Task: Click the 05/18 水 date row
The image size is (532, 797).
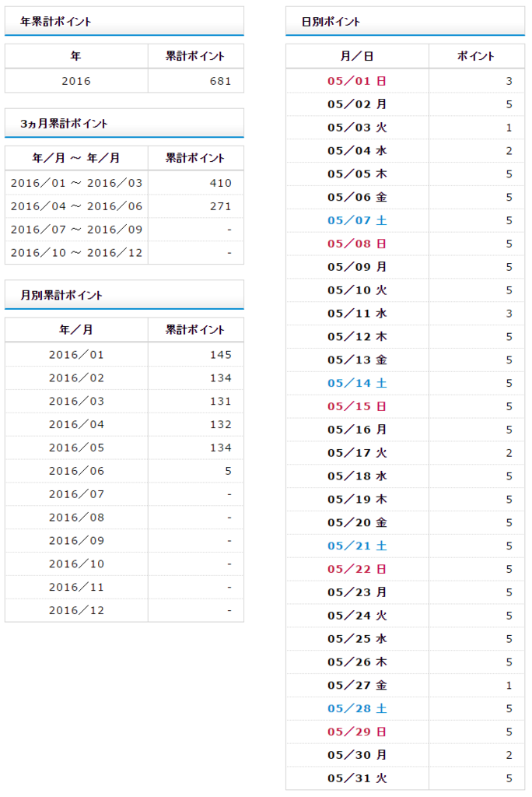Action: pos(405,476)
